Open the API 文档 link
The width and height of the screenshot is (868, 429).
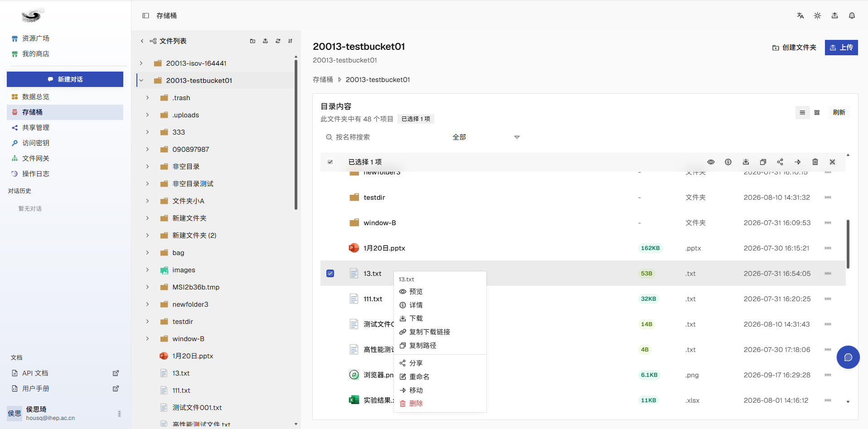pyautogui.click(x=65, y=373)
